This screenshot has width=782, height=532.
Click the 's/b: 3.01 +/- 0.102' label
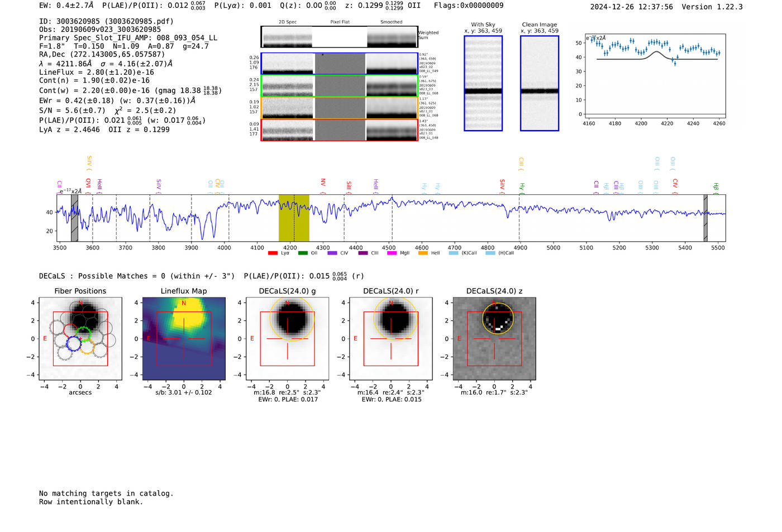click(x=184, y=392)
